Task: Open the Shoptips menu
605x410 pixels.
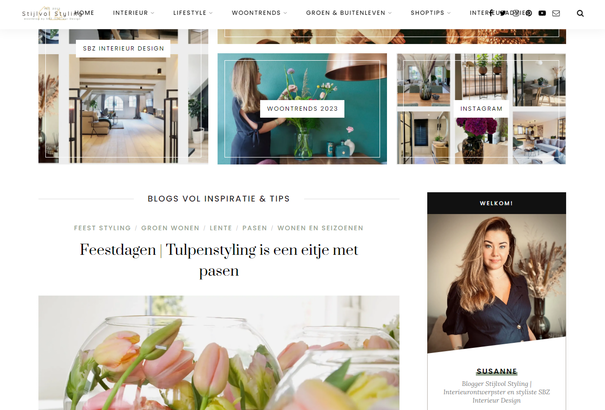Action: point(430,13)
